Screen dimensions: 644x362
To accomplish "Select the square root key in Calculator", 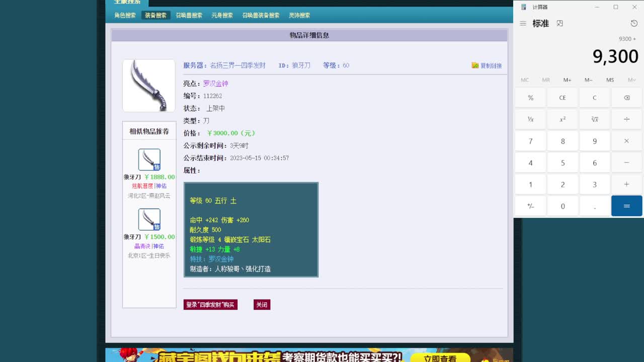I will click(594, 119).
